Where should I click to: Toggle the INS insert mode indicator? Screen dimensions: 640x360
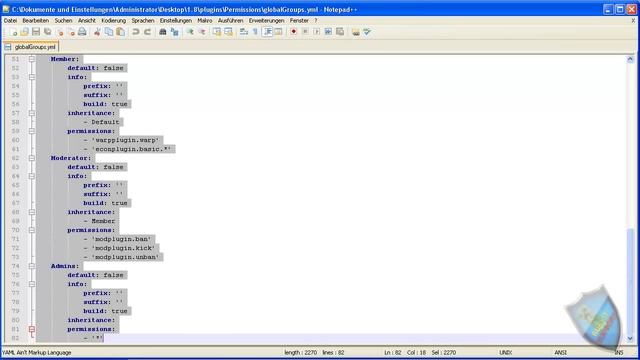(x=619, y=353)
